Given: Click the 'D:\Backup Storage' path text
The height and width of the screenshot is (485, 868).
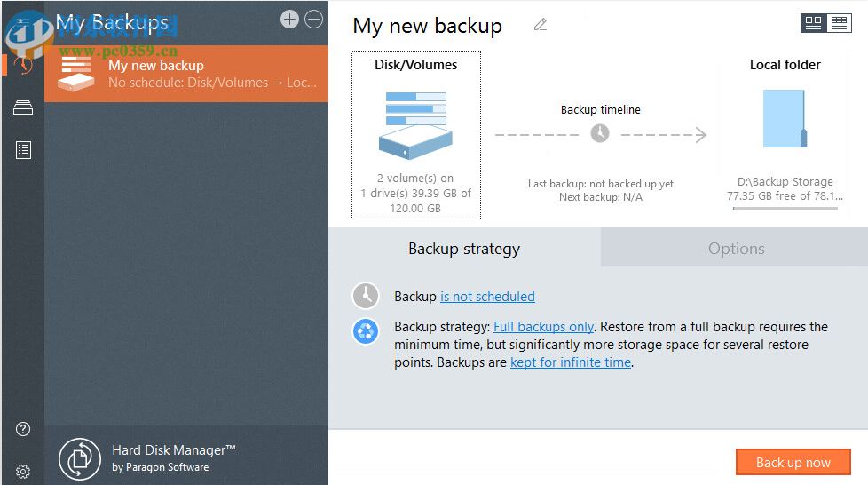Looking at the screenshot, I should [x=785, y=182].
